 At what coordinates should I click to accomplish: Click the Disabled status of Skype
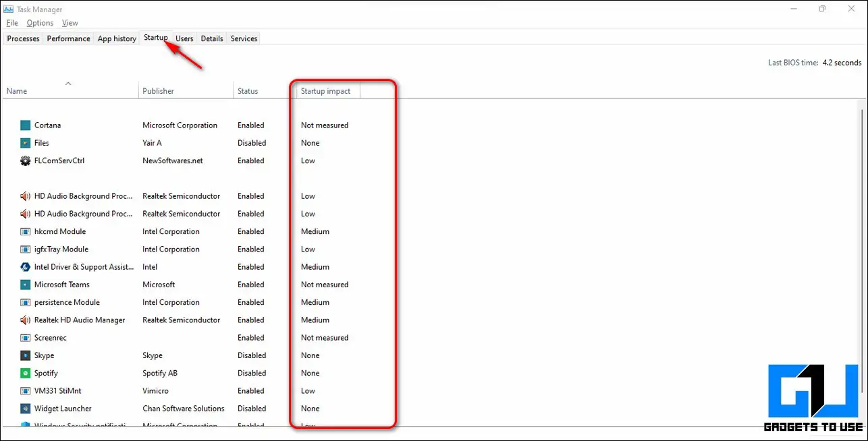(x=252, y=355)
